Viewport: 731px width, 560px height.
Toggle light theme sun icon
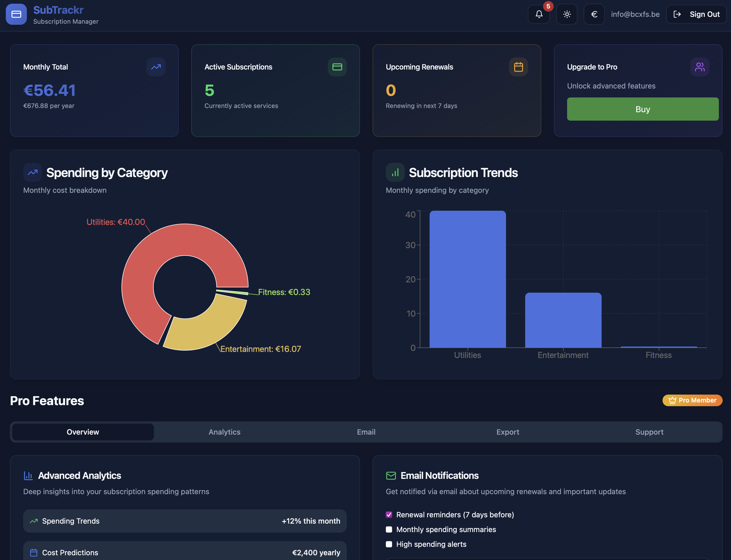567,14
